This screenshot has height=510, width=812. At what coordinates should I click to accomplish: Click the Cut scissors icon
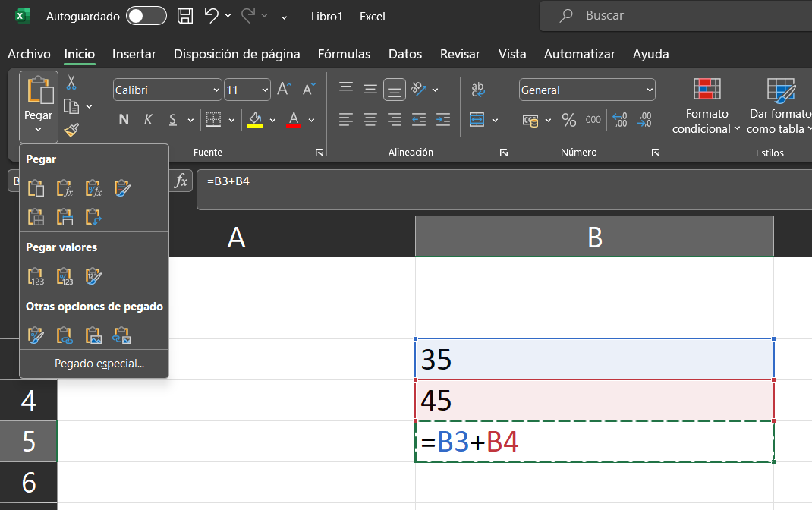[71, 82]
